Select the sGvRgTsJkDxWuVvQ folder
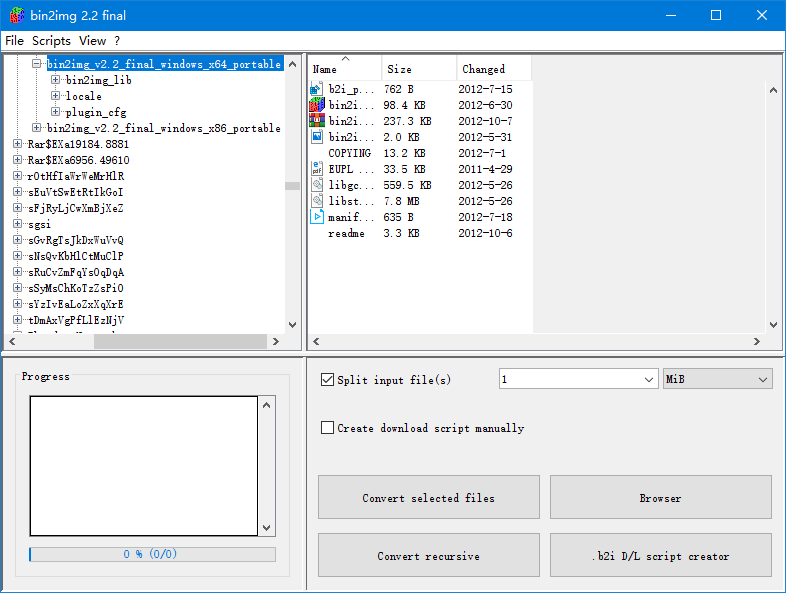Viewport: 786px width, 593px height. (76, 240)
